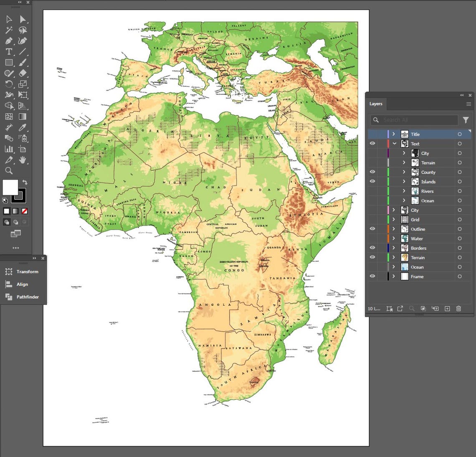Screen dimensions: 476x457
Task: Select the Shaper tool
Action: pyautogui.click(x=9, y=73)
